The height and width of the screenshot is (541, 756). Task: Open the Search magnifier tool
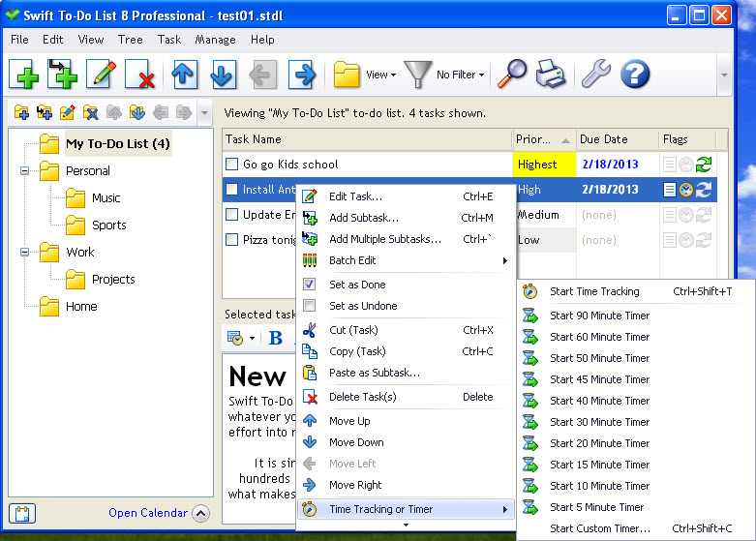click(511, 74)
